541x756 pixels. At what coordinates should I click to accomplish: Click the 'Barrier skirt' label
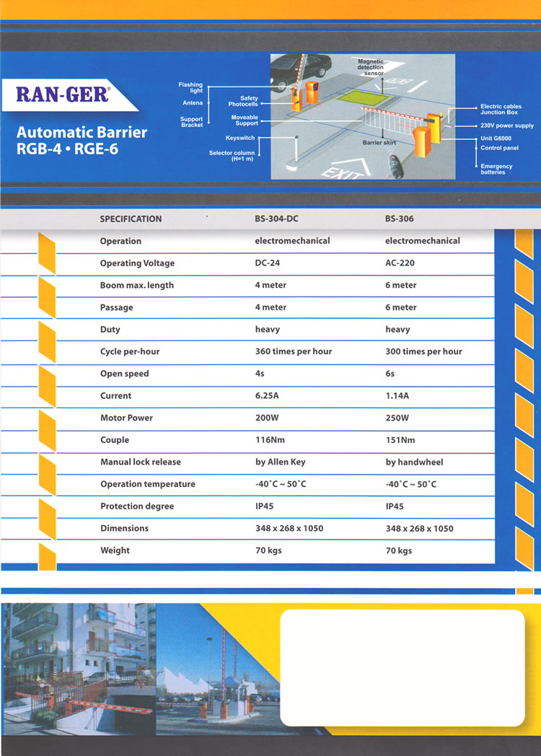click(379, 143)
